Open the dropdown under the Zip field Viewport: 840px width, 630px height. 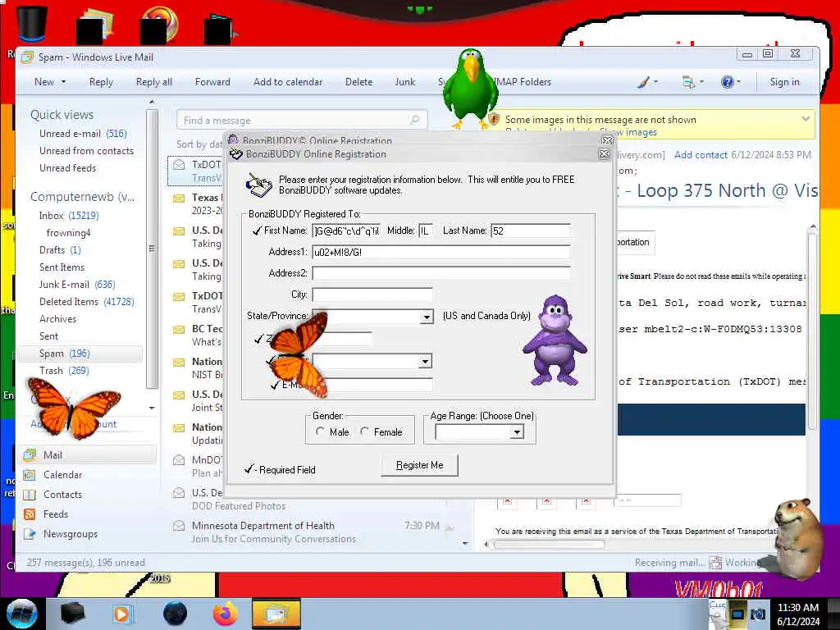pyautogui.click(x=425, y=361)
